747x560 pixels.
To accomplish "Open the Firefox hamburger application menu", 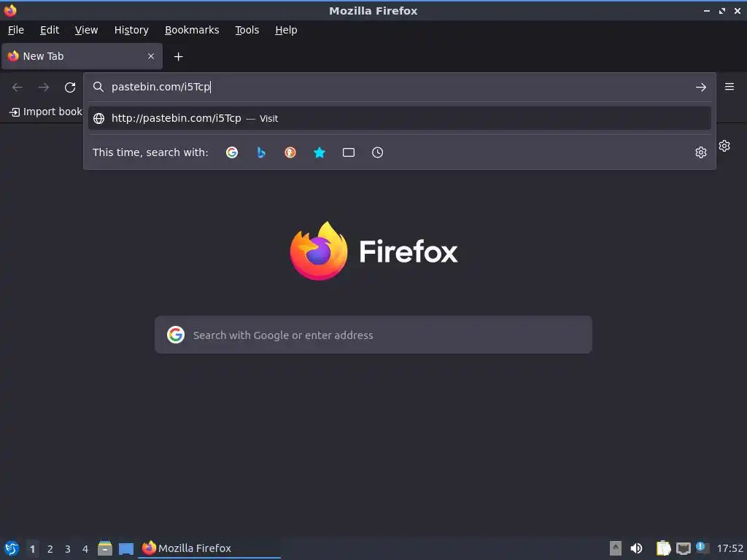I will [729, 87].
